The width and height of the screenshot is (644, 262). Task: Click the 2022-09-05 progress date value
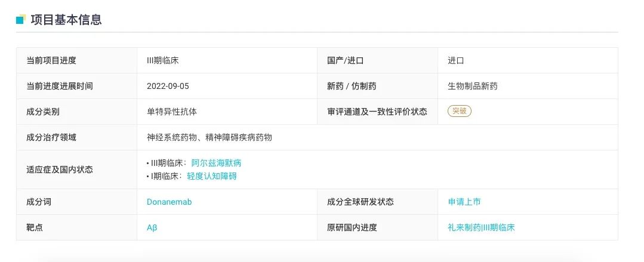(x=168, y=86)
